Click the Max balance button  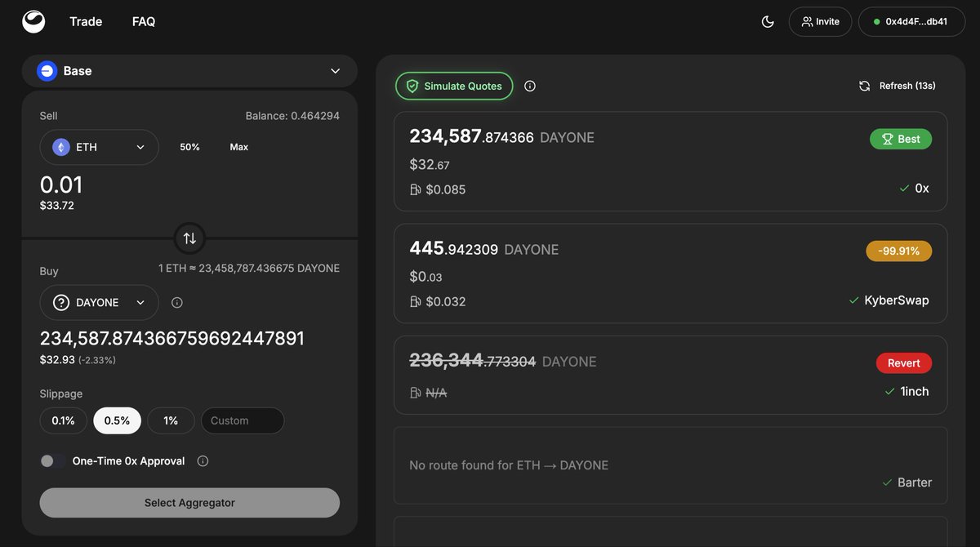(x=239, y=147)
